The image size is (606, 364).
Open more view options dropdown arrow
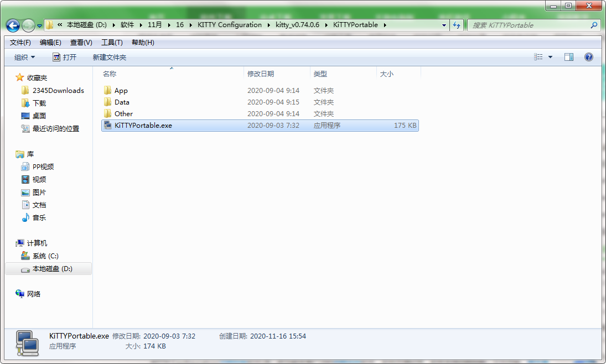point(550,57)
